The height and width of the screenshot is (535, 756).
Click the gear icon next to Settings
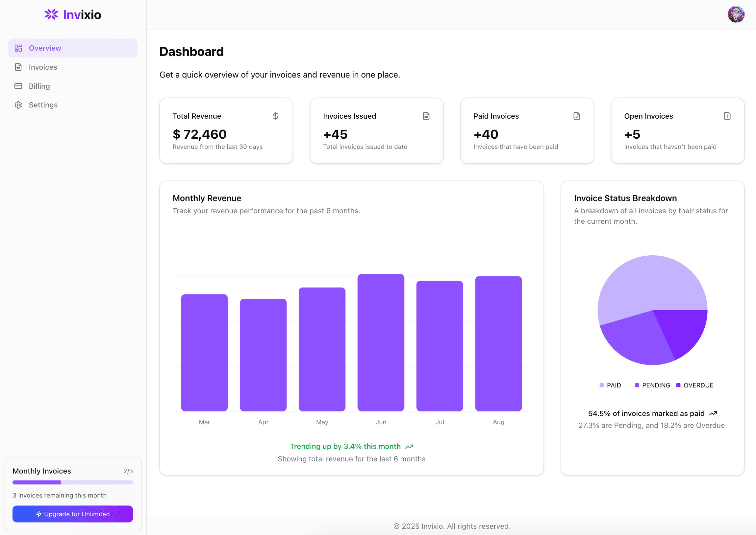pos(18,105)
